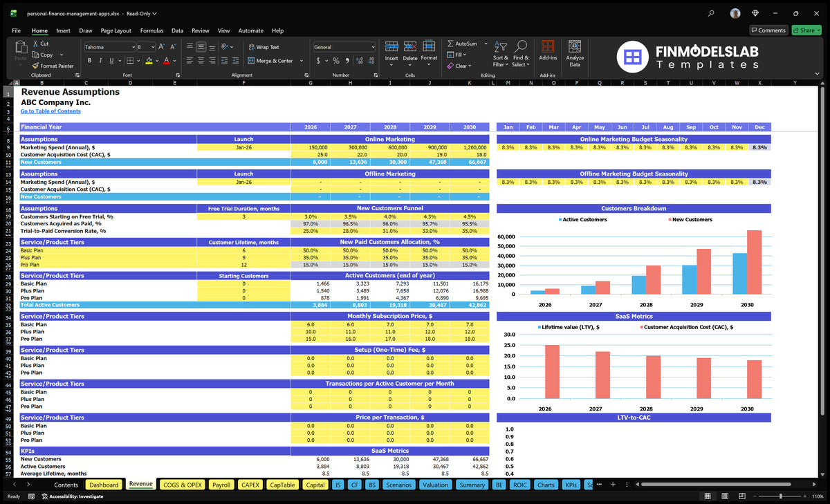Click the fill color bucket swatch
Viewport: 830px width, 504px height.
[149, 61]
